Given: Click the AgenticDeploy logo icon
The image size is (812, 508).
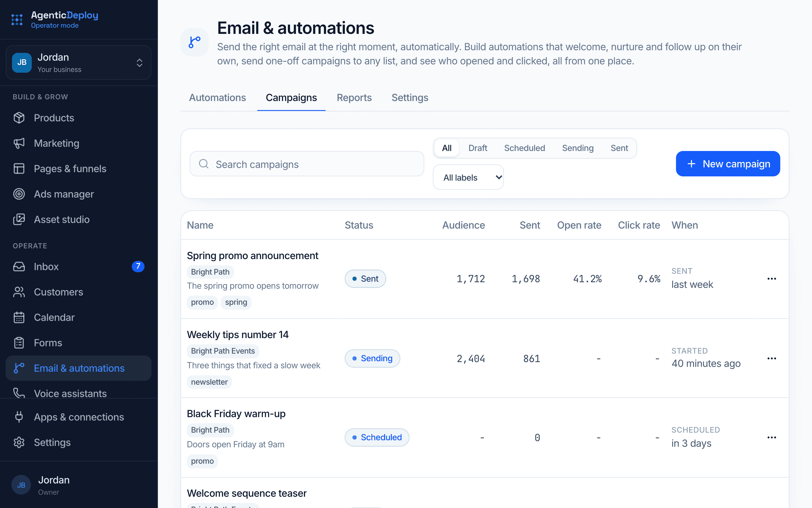Looking at the screenshot, I should [17, 19].
